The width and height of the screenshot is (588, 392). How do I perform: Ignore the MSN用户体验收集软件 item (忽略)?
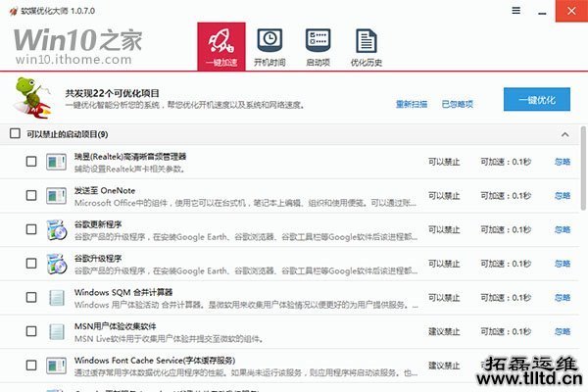click(x=563, y=331)
